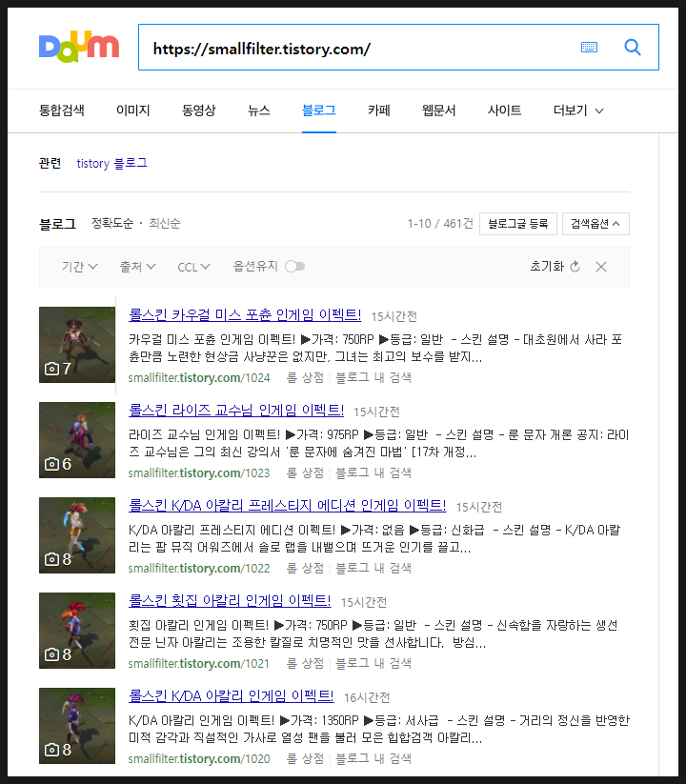Switch to the 사이트 tab
This screenshot has width=686, height=784.
pyautogui.click(x=505, y=111)
